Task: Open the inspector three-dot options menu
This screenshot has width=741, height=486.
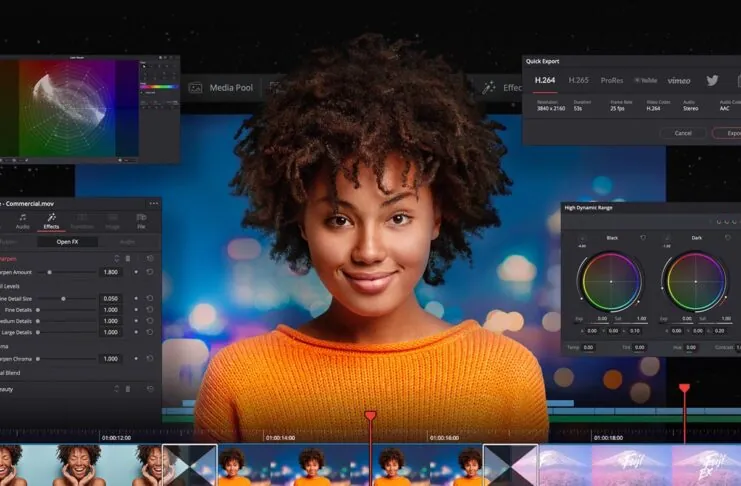Action: coord(154,203)
